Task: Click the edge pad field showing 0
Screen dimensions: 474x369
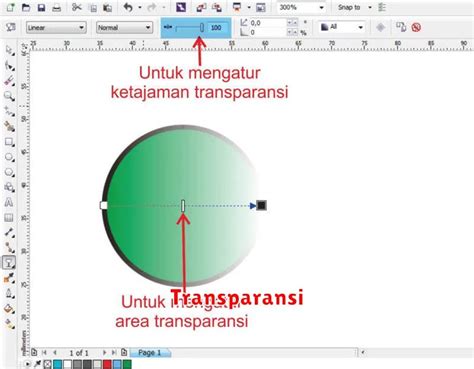Action: [267, 32]
